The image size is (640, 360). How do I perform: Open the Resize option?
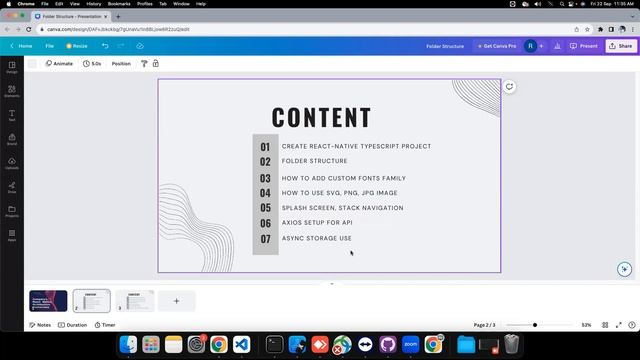[x=77, y=46]
